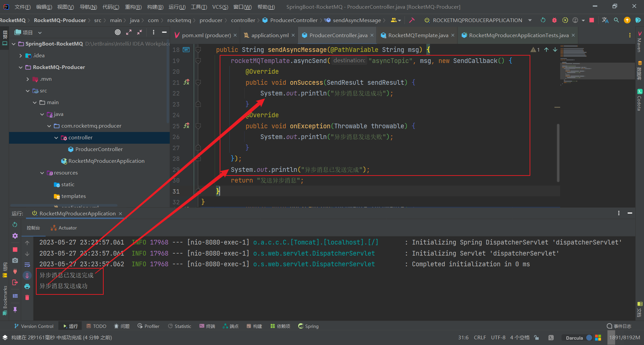Run with coverage from the top toolbar
Viewport: 644px width, 345px height.
click(x=565, y=20)
